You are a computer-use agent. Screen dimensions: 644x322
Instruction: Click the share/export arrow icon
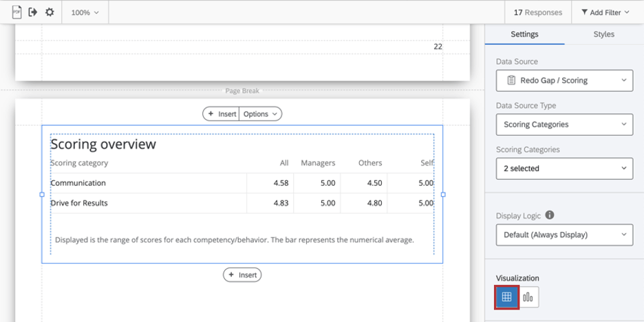[32, 12]
